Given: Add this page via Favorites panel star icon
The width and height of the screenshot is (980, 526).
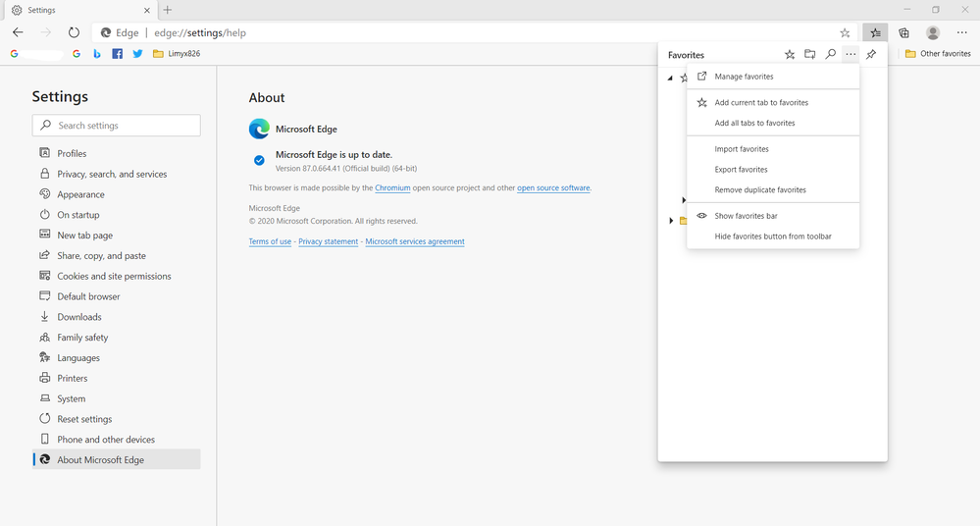Looking at the screenshot, I should (790, 54).
